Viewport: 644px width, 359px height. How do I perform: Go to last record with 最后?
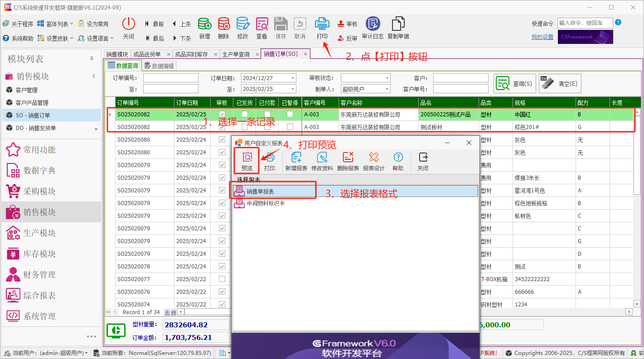(155, 38)
